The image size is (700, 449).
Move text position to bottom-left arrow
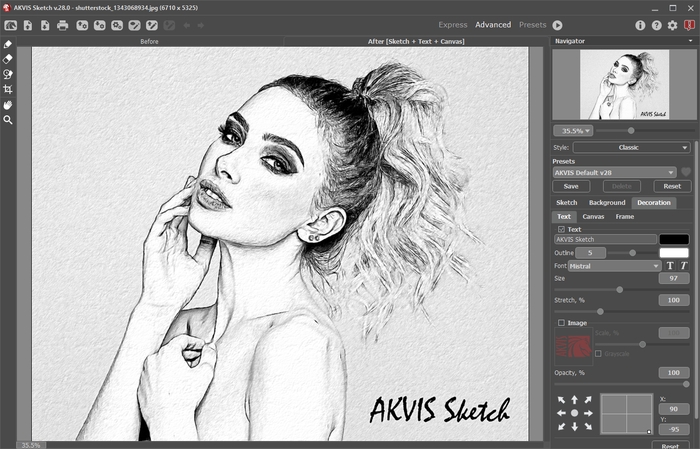(561, 427)
